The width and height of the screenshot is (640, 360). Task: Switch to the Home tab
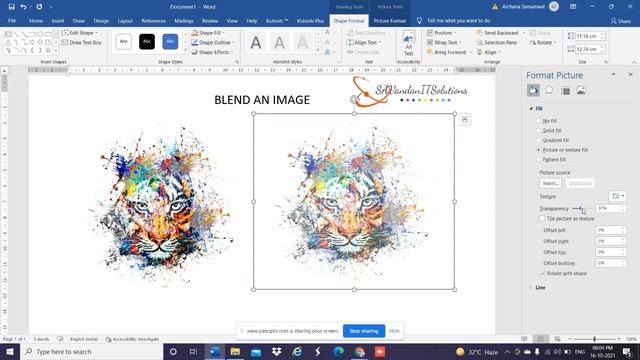click(x=36, y=20)
